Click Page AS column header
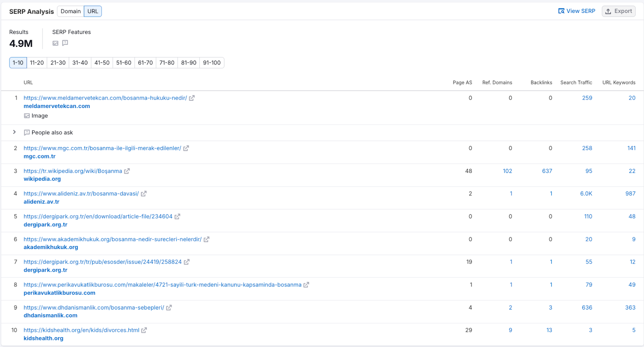This screenshot has height=347, width=644. click(462, 83)
